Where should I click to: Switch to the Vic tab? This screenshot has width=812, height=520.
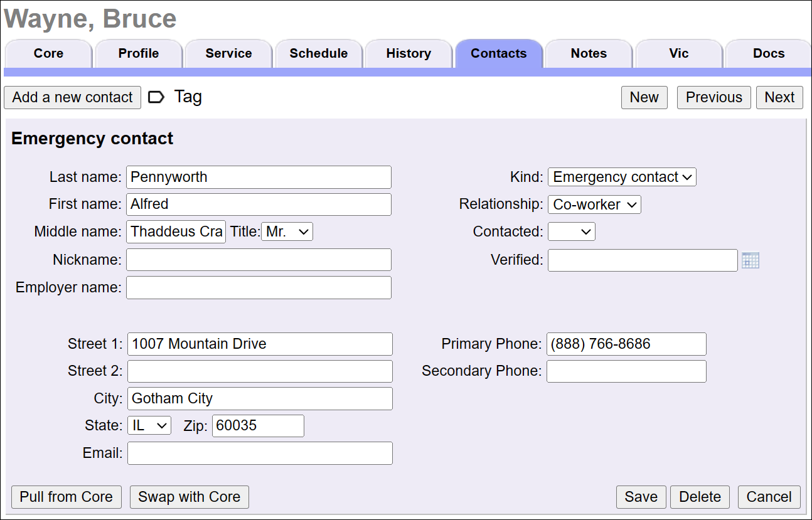click(678, 53)
